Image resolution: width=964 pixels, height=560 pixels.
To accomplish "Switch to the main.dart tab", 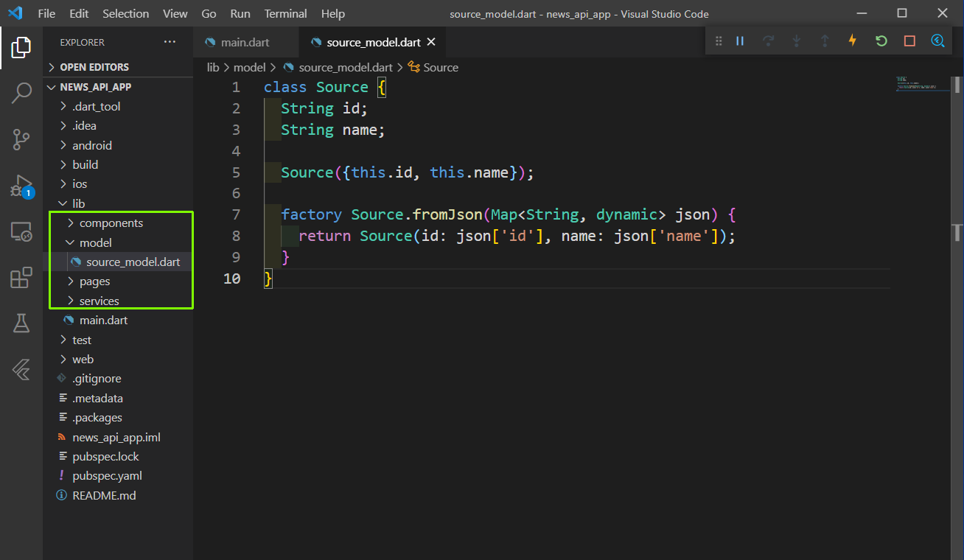I will pos(246,42).
